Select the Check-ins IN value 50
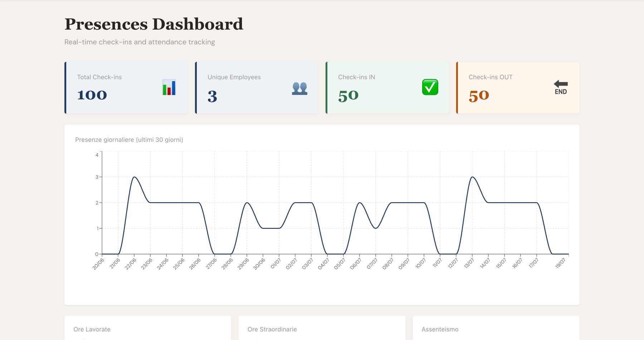This screenshot has height=340, width=644. tap(348, 96)
